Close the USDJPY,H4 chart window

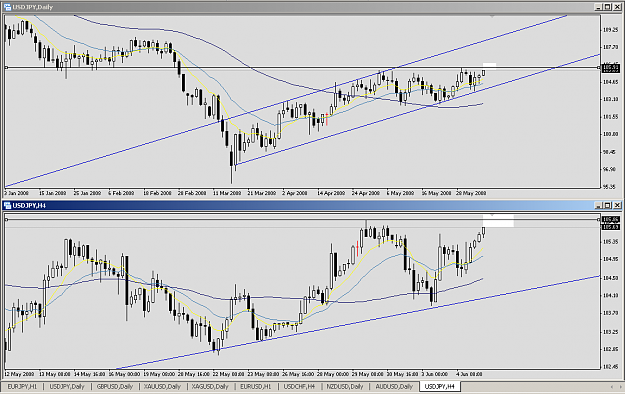tap(617, 205)
